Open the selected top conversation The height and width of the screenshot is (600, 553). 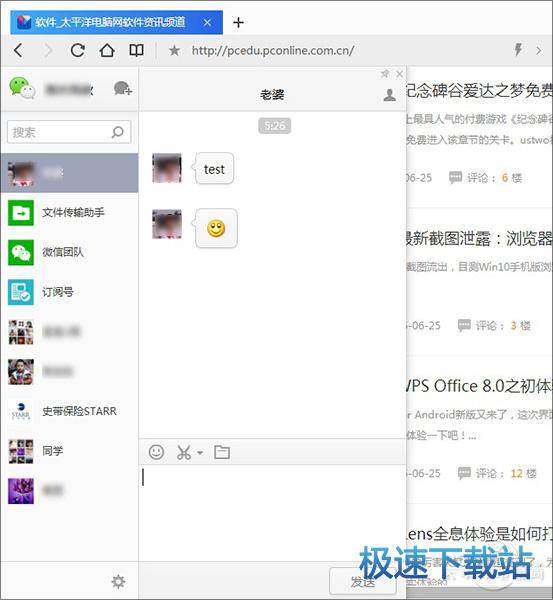pos(69,173)
